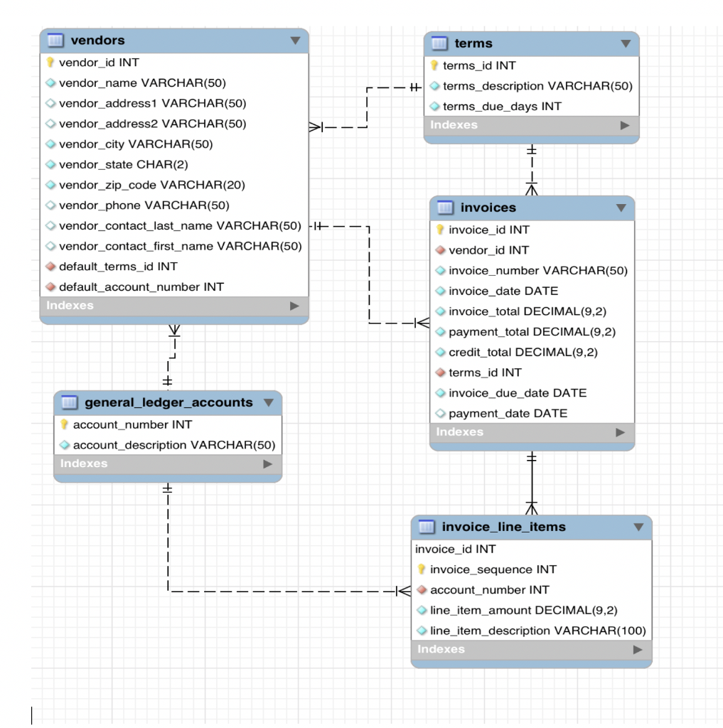The image size is (723, 728).
Task: Click the foreign key icon next to default_terms_id
Action: coord(48,267)
